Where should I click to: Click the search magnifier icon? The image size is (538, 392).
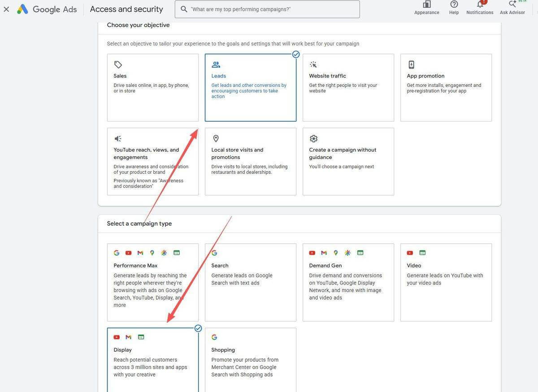click(184, 9)
